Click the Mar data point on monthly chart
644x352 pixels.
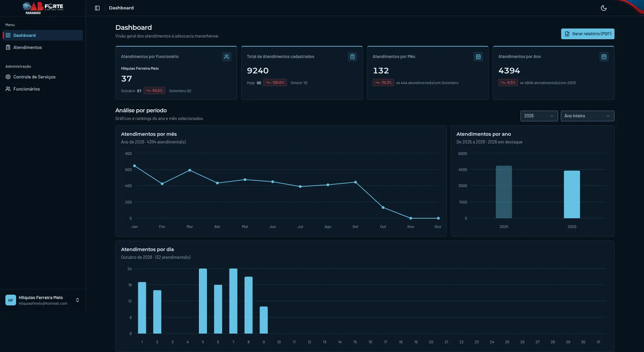[x=190, y=170]
